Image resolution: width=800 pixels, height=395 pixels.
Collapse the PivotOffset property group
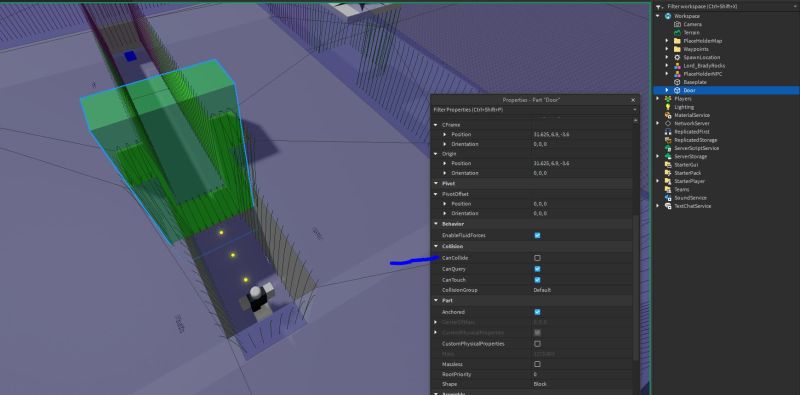point(436,194)
